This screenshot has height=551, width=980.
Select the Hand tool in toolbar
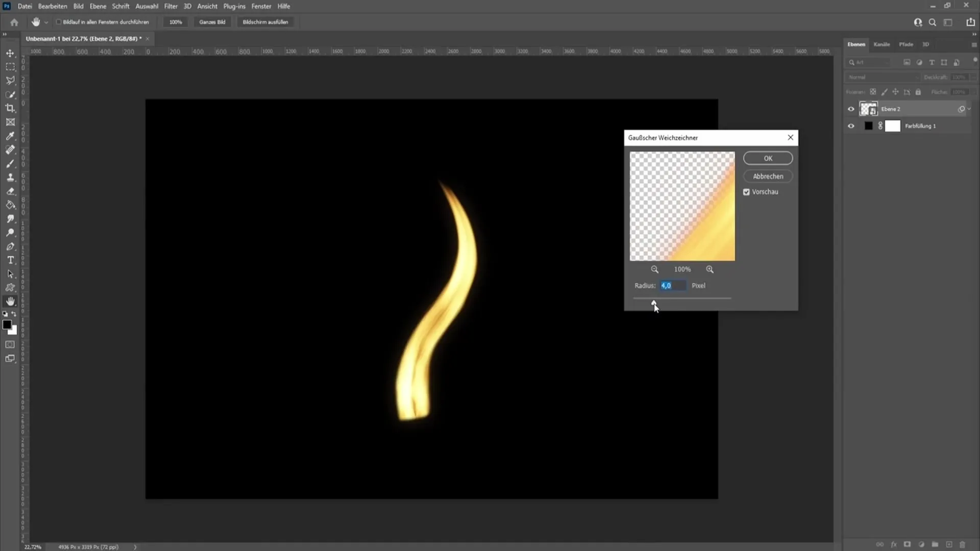(x=10, y=301)
